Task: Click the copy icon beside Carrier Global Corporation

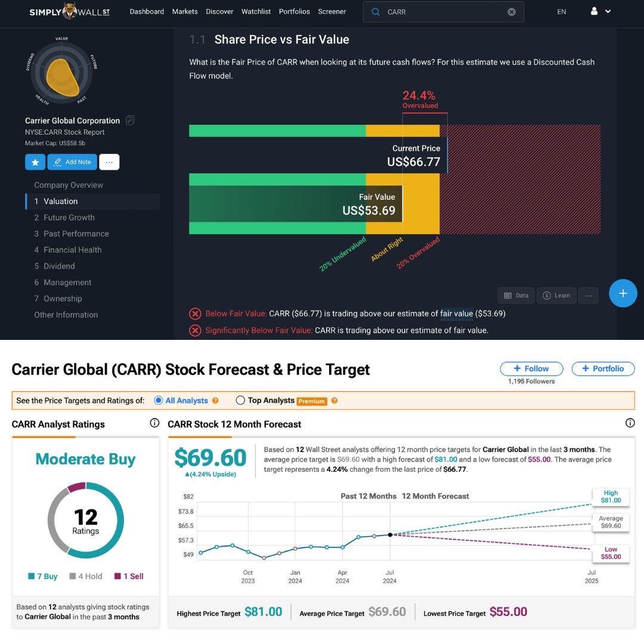Action: (x=130, y=120)
